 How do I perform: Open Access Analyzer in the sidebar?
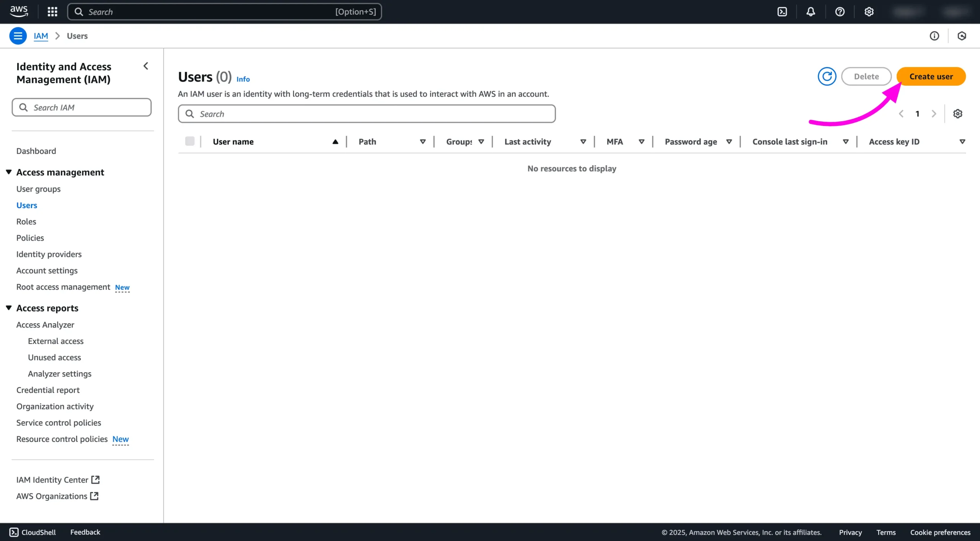tap(45, 325)
